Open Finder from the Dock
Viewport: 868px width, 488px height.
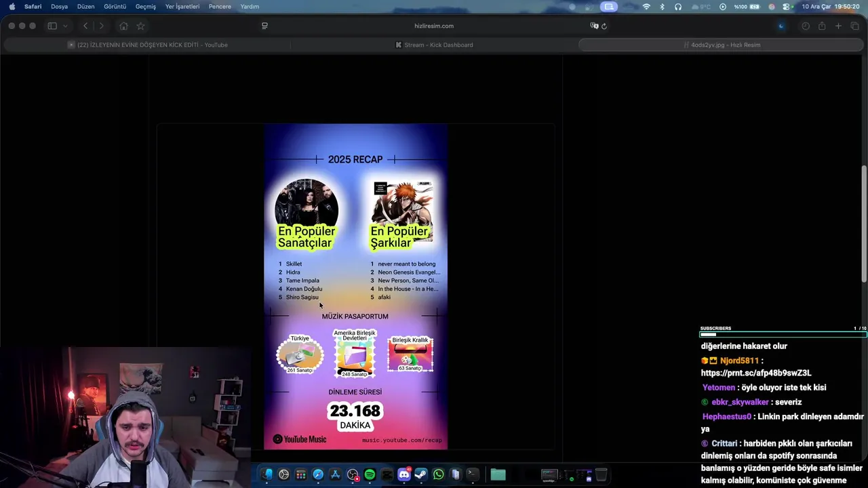267,474
